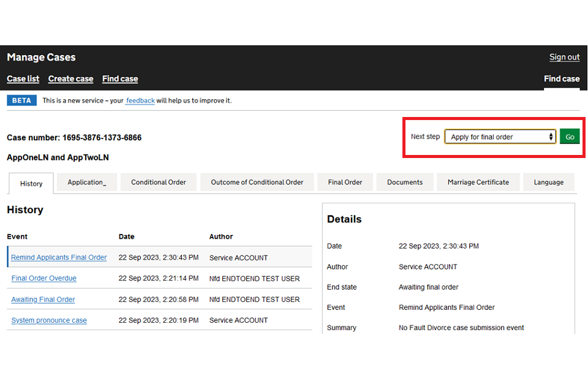This screenshot has height=392, width=588.
Task: Switch to the Language tab
Action: coord(548,183)
